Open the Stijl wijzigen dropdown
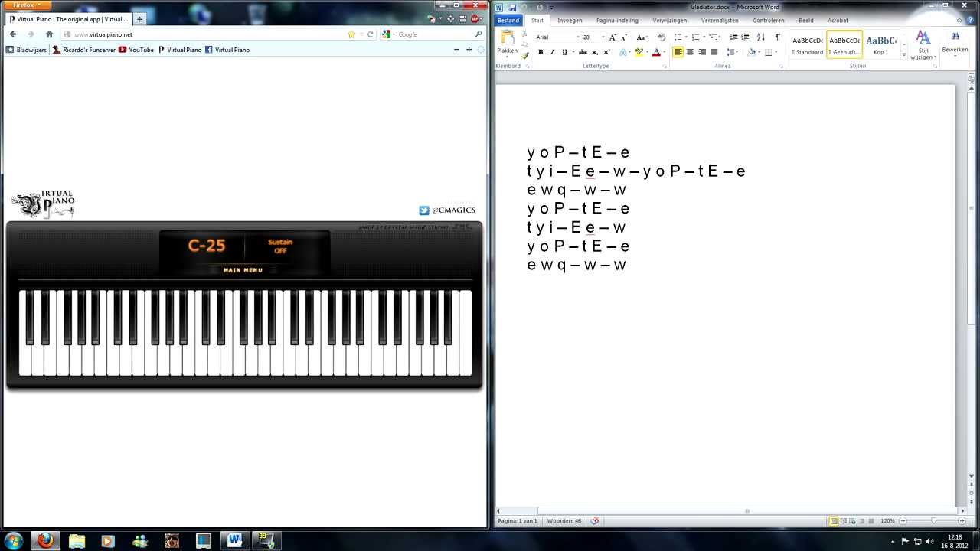 (923, 46)
